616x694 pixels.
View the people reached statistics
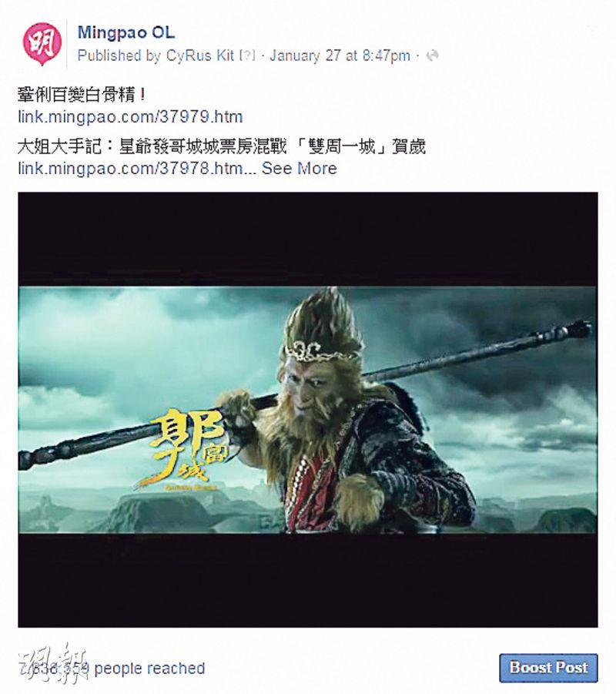coord(112,669)
